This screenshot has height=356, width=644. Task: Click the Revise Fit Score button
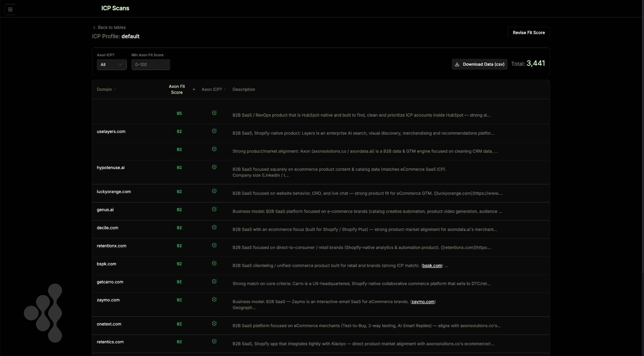point(529,33)
